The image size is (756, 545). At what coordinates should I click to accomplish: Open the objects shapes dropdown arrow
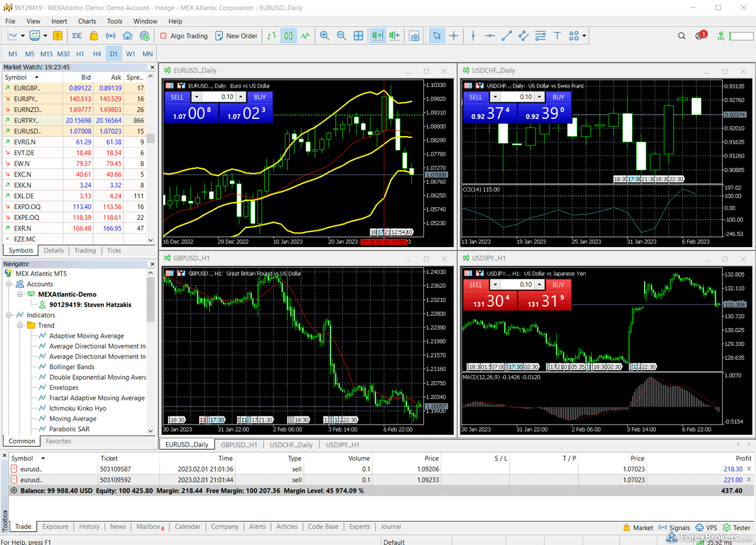click(584, 36)
